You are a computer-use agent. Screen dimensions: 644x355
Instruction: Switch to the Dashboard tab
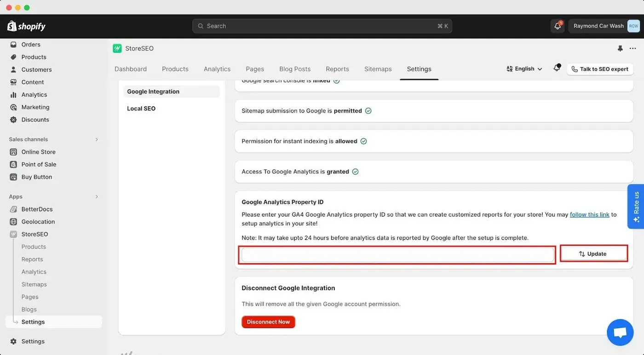pyautogui.click(x=131, y=69)
